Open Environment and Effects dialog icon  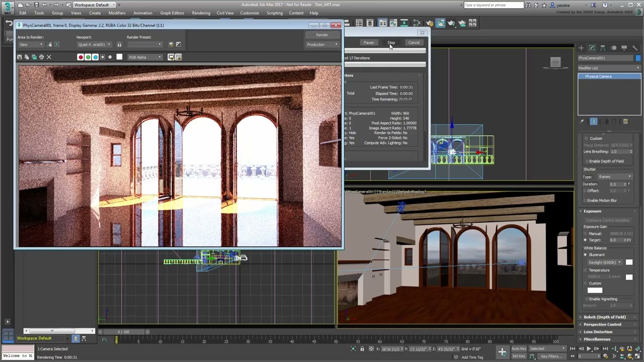pos(178,44)
